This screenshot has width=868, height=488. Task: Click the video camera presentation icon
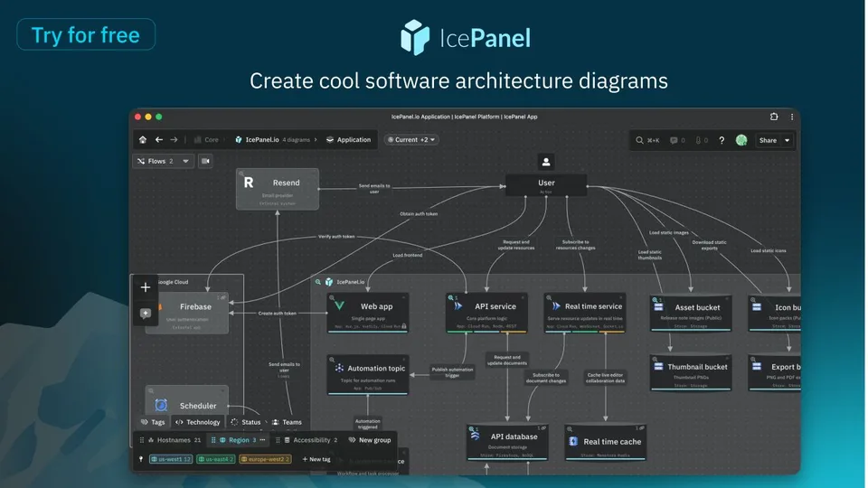click(x=205, y=161)
